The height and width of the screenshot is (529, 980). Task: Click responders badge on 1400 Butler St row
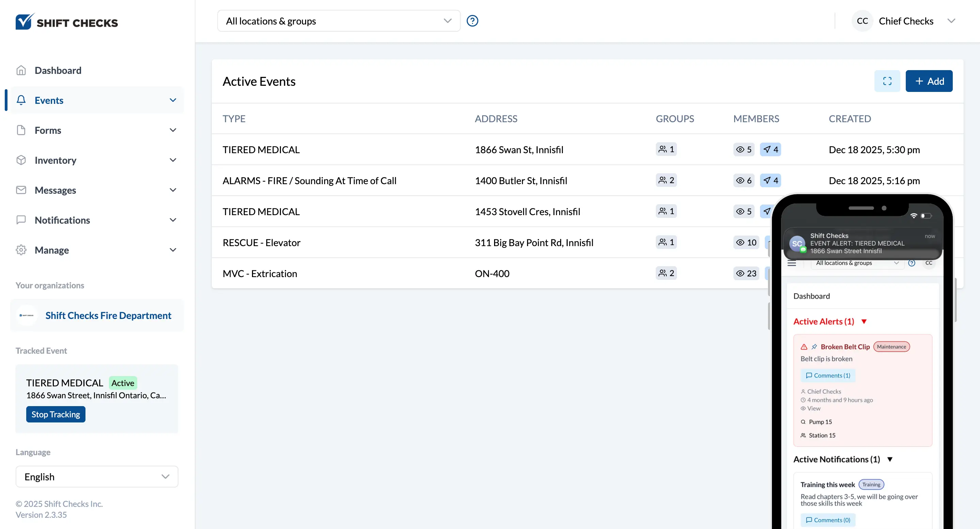(770, 180)
